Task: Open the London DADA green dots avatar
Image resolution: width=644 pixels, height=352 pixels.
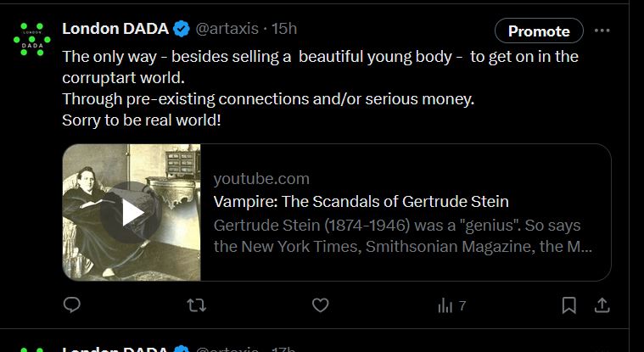Action: pyautogui.click(x=32, y=38)
